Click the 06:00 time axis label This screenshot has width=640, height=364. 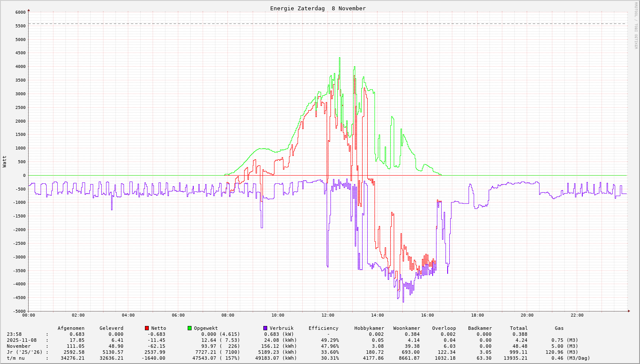pyautogui.click(x=178, y=315)
